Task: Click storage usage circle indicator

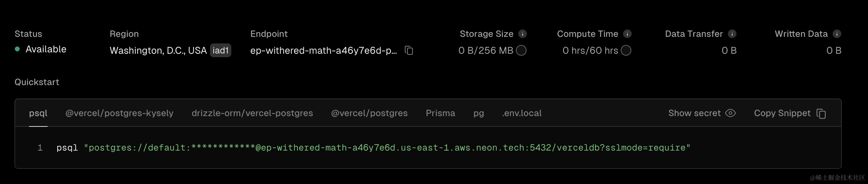Action: click(x=521, y=50)
